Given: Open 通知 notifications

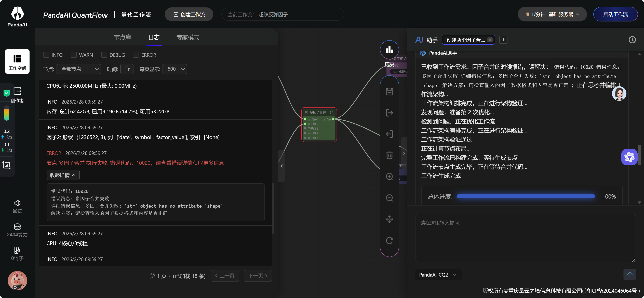Looking at the screenshot, I should tap(17, 207).
